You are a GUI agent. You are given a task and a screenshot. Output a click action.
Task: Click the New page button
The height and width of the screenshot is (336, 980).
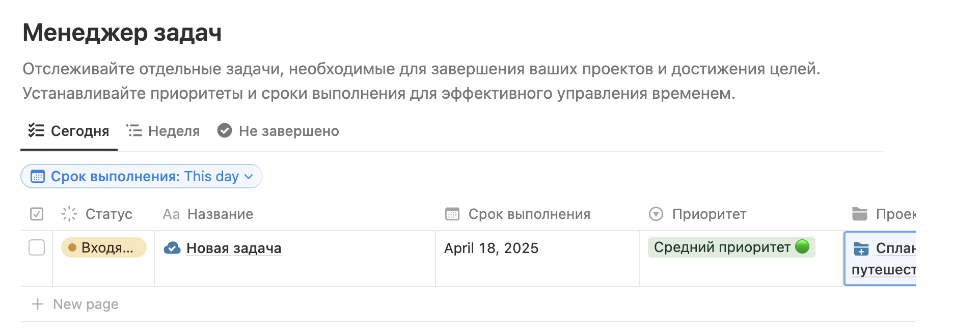coord(74,304)
